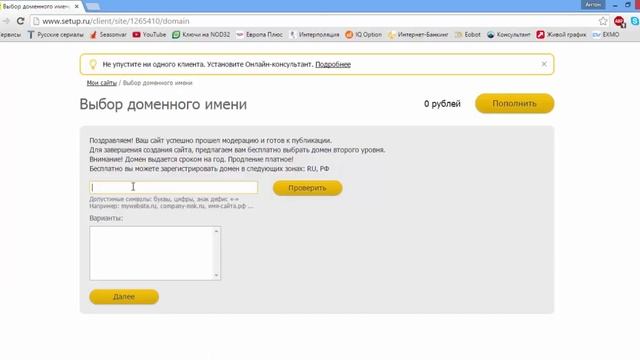Restore down the browser window
This screenshot has width=640, height=360.
pyautogui.click(x=628, y=5)
